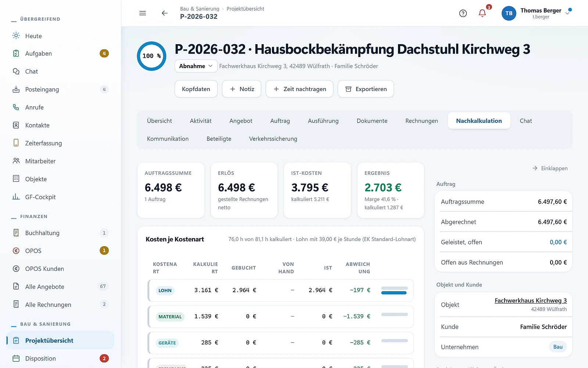Open Mitarbeiter in the sidebar
Screen dimensions: 588x368
pos(60,161)
